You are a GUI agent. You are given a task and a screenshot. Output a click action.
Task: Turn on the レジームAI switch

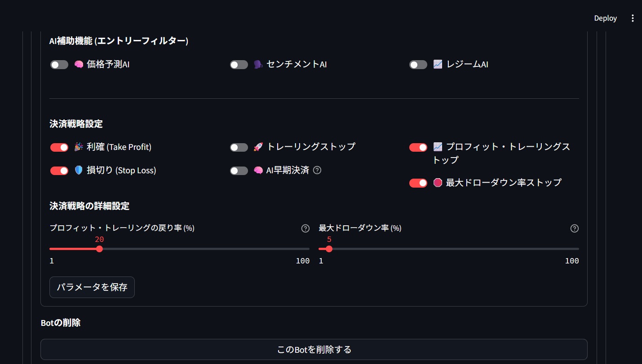click(x=418, y=65)
